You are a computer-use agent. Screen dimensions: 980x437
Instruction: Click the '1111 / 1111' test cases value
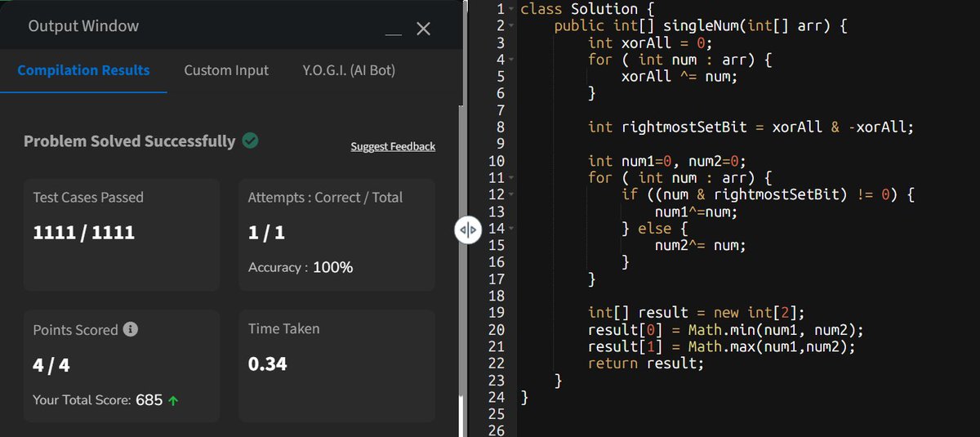[x=84, y=233]
